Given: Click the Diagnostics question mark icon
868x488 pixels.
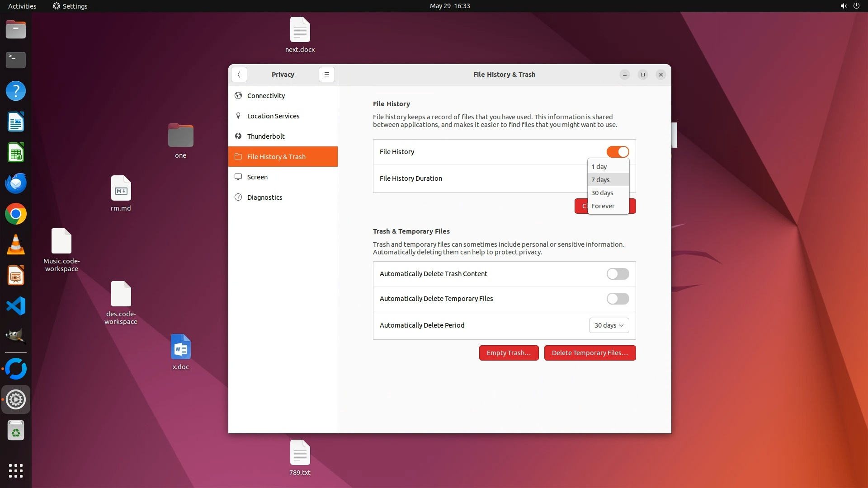Looking at the screenshot, I should (x=238, y=197).
